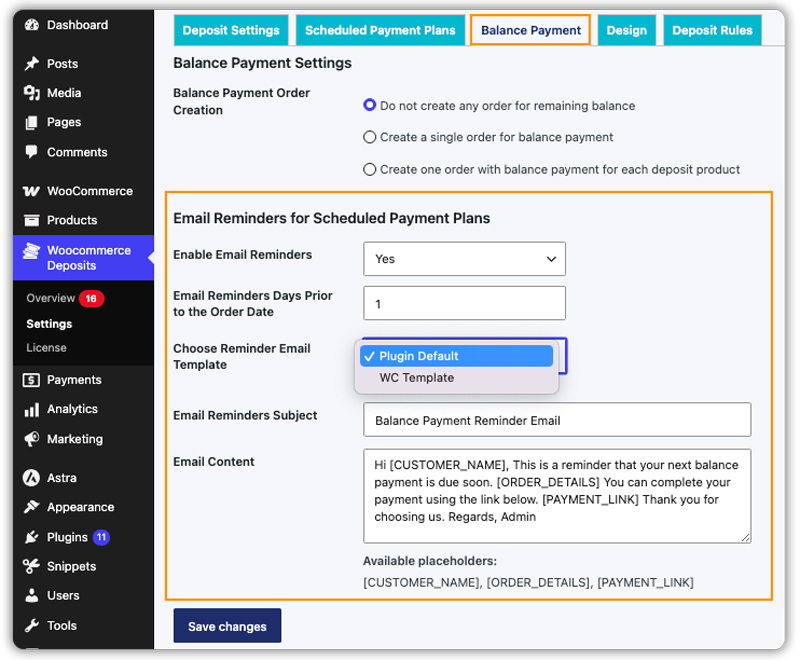Click the Save changes button

pos(228,626)
